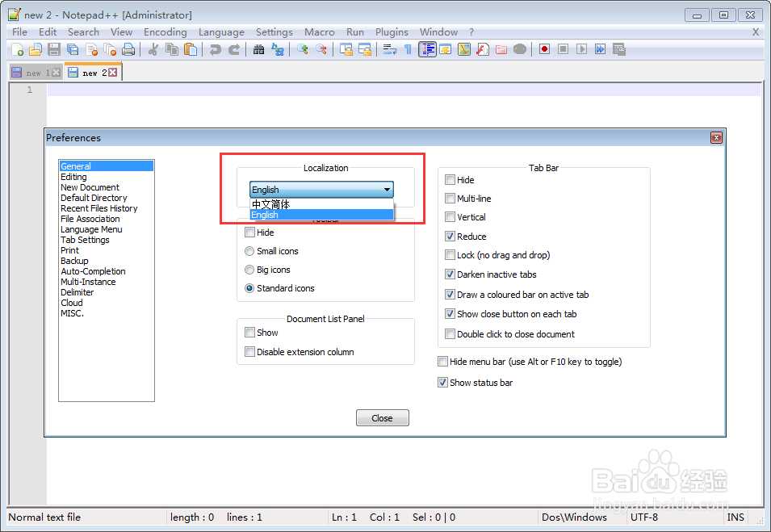771x532 pixels.
Task: Check Disable extension column
Action: 249,351
